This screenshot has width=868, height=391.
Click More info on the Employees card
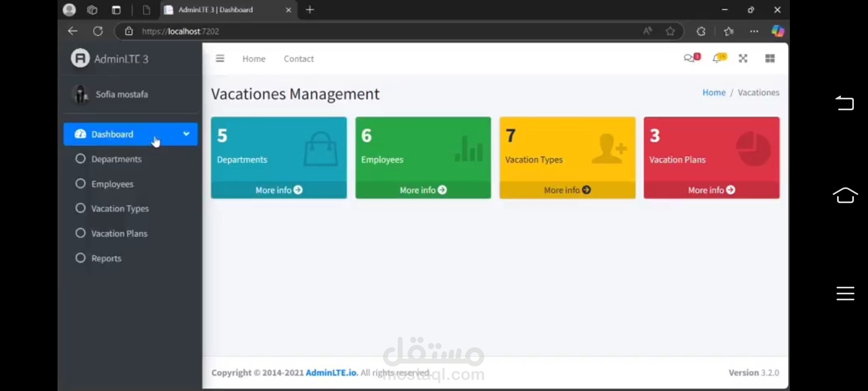(423, 190)
